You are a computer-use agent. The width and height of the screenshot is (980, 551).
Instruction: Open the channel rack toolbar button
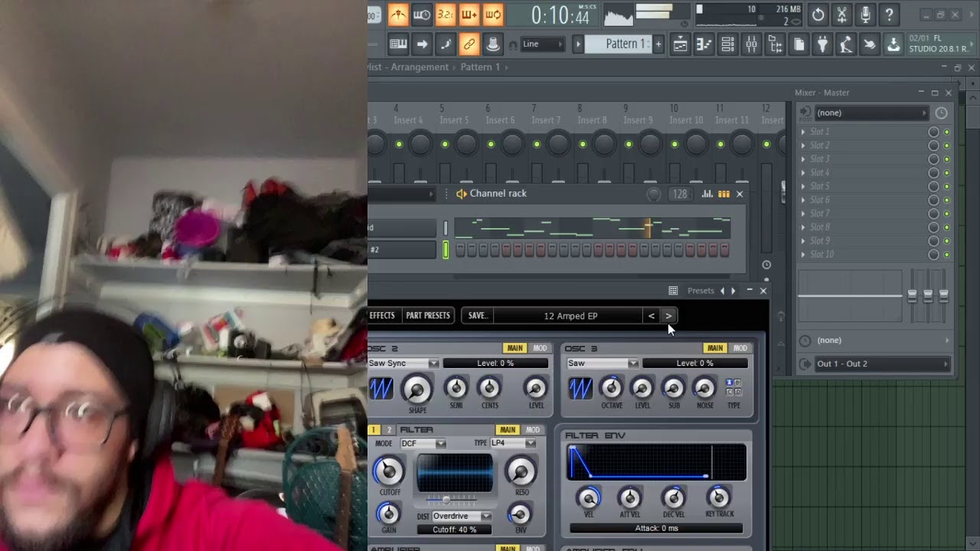727,45
